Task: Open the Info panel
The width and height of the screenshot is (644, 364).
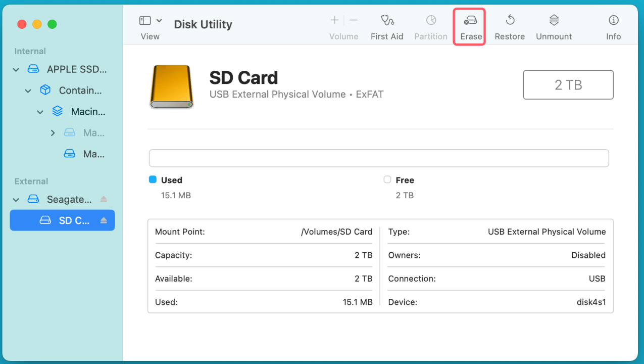Action: 613,25
